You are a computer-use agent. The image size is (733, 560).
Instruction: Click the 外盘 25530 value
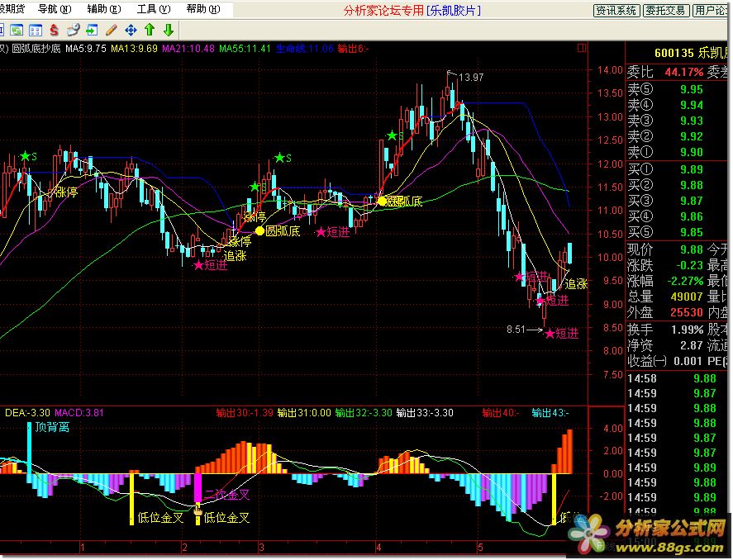(687, 312)
